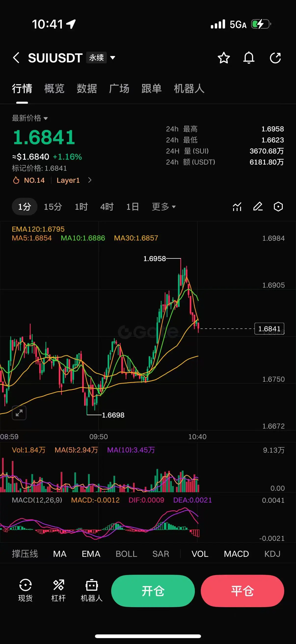296x644 pixels.
Task: Tap the Layer1 tag link
Action: pos(68,180)
